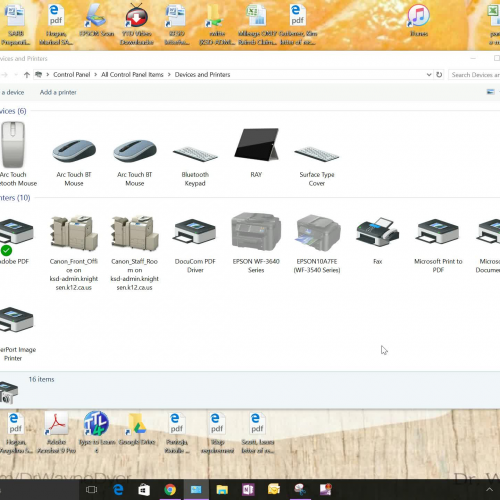Open the Google Drive desktop shortcut

tap(137, 428)
